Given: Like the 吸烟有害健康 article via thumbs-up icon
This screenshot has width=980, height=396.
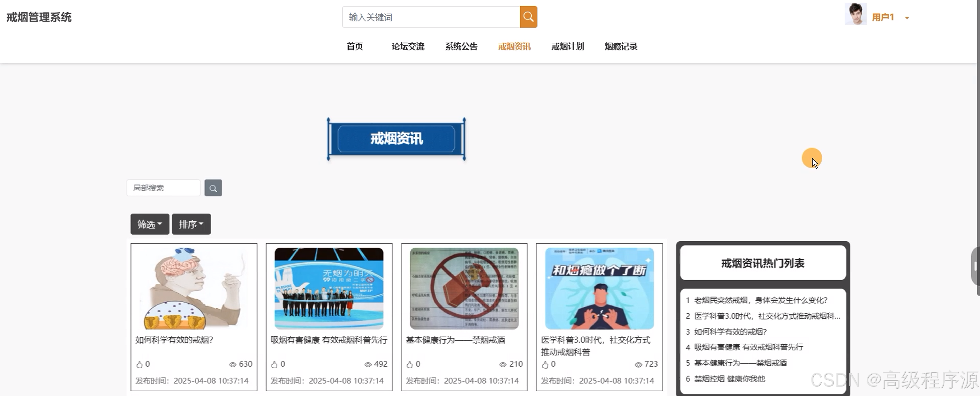Looking at the screenshot, I should point(274,364).
